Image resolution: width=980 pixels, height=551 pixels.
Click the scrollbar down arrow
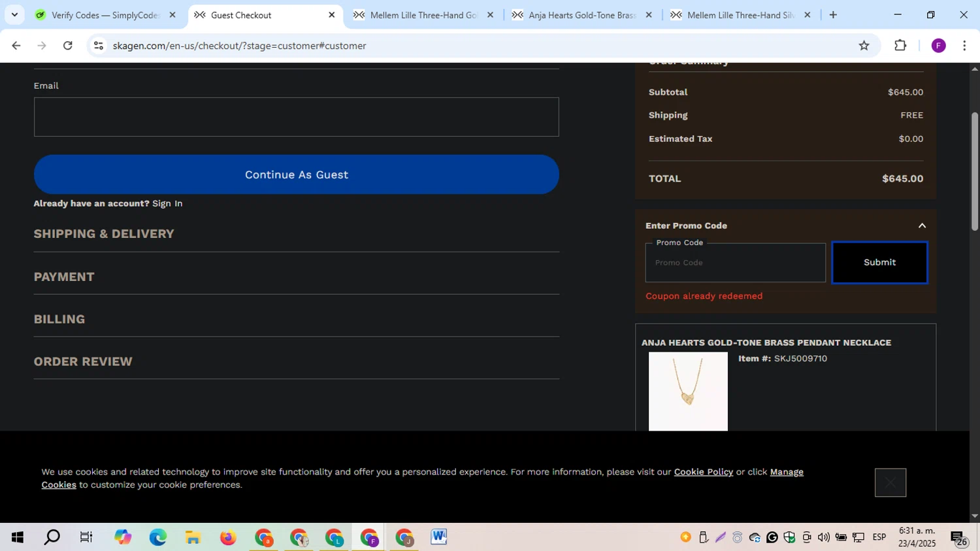pos(974,516)
